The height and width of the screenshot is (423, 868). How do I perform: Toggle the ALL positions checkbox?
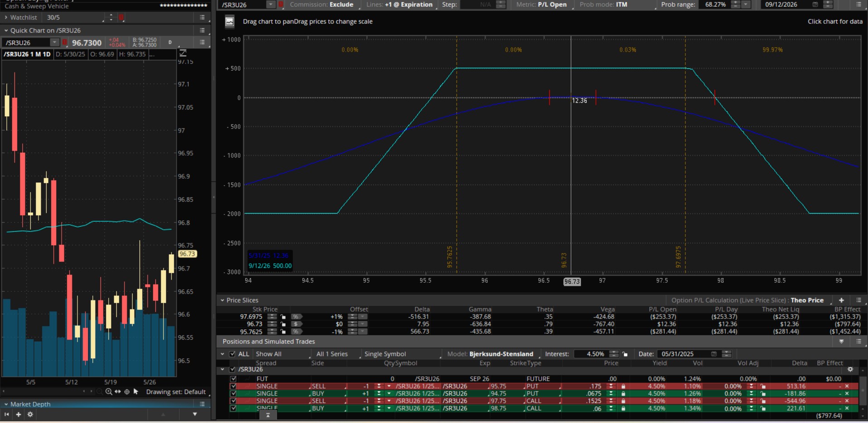(232, 354)
